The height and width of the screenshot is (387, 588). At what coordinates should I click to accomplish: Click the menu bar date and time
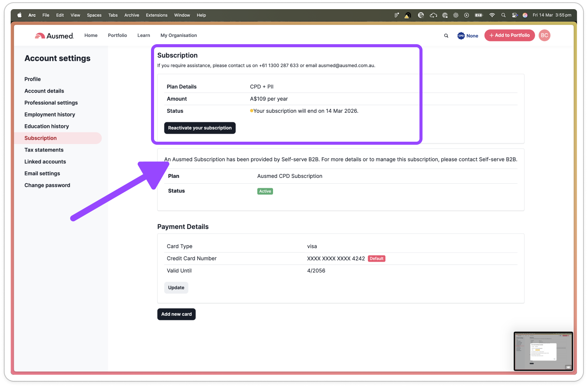552,15
